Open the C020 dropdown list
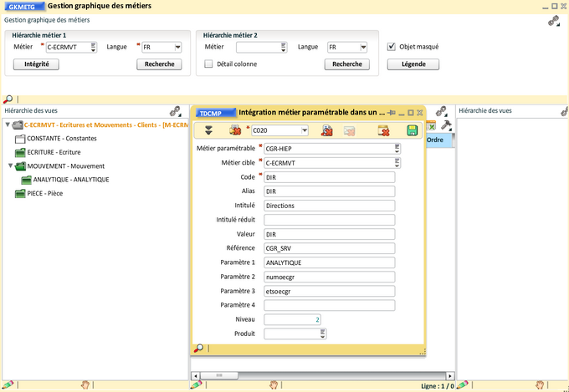The width and height of the screenshot is (569, 392). 304,130
